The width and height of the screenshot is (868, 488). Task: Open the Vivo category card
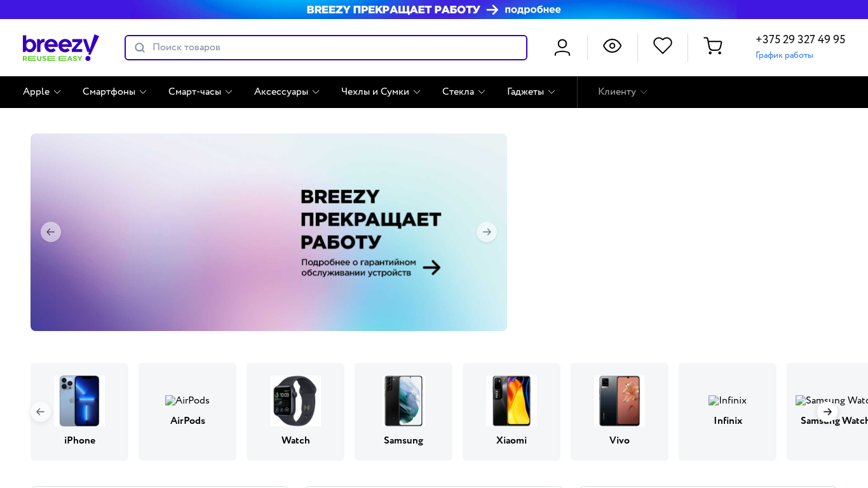coord(620,412)
